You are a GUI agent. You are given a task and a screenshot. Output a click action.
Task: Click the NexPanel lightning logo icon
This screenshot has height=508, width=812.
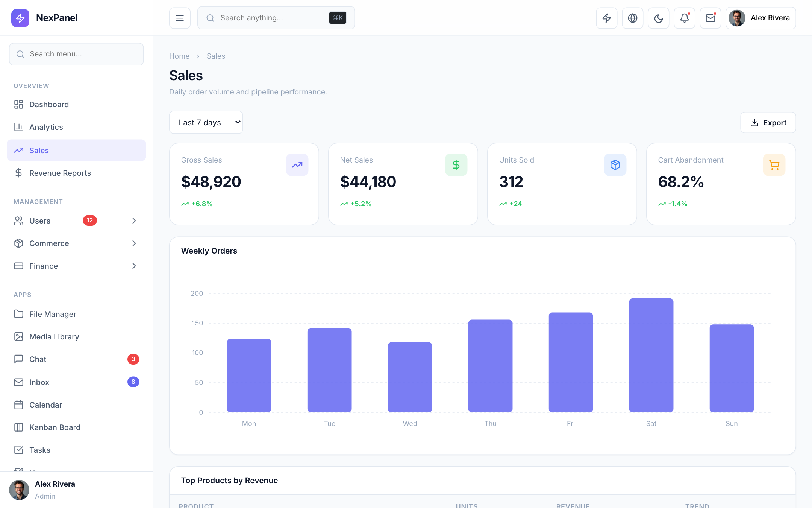click(20, 18)
